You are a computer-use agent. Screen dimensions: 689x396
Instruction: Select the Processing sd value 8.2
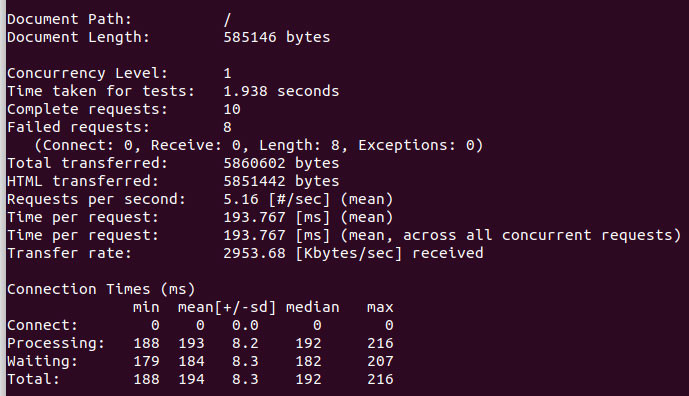click(245, 344)
